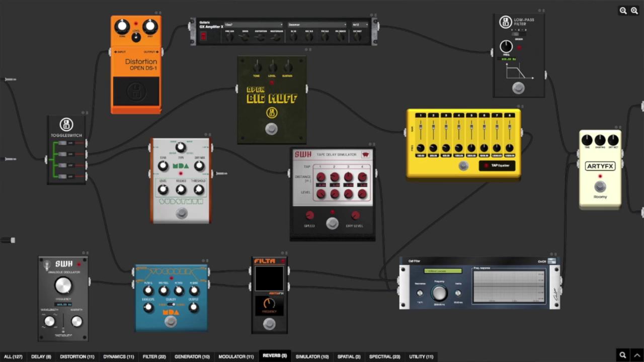Click Vocoder Output knob

coord(194,308)
